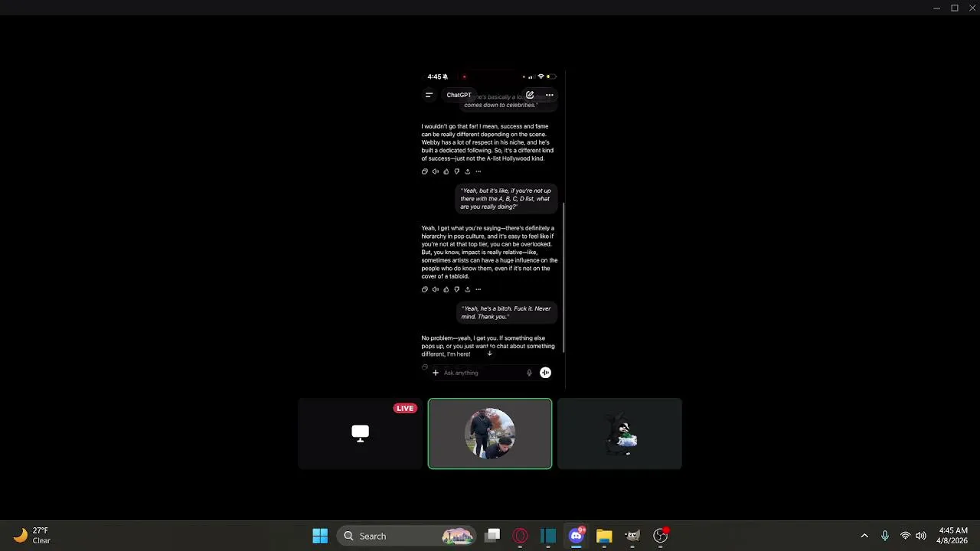Launch Opera browser from the taskbar
Viewport: 980px width, 551px height.
click(521, 536)
